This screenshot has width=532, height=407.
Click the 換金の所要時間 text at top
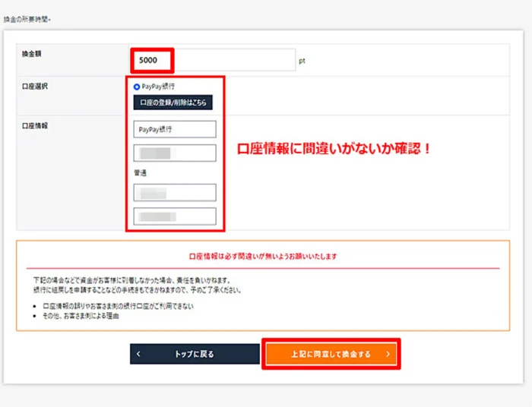tap(27, 19)
